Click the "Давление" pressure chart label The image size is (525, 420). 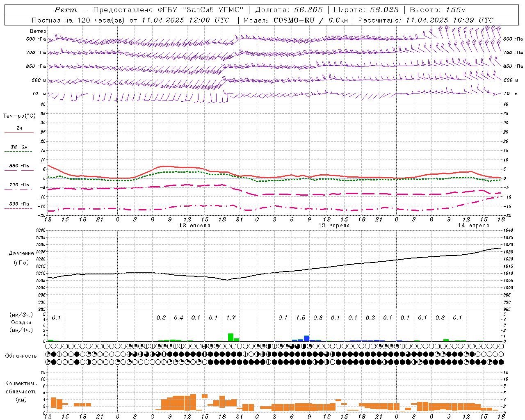click(21, 253)
